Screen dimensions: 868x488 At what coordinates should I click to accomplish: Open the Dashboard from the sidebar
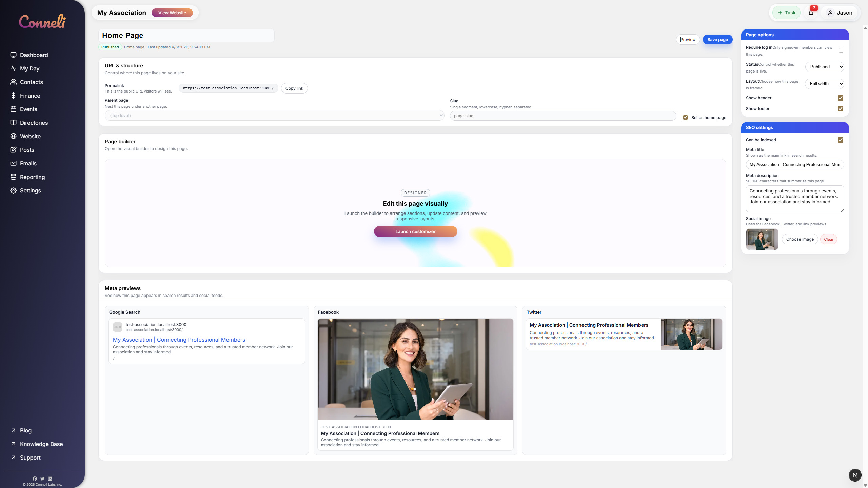[34, 55]
